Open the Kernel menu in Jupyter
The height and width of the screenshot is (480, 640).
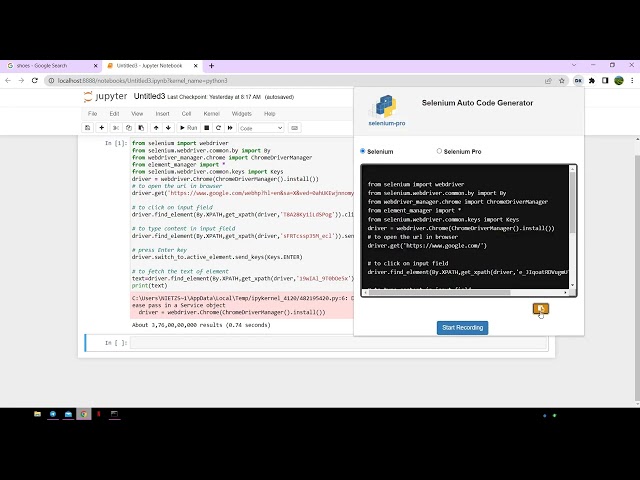211,113
